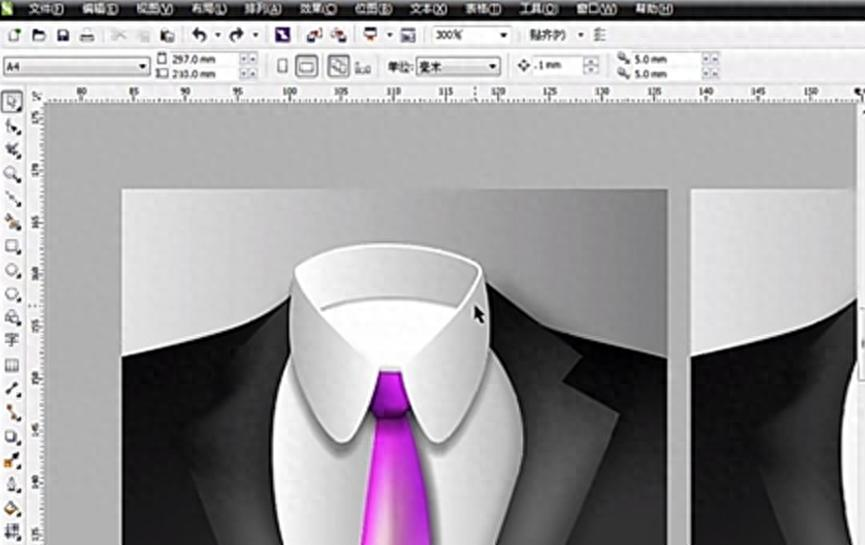This screenshot has height=545, width=865.
Task: Click the Save disk icon
Action: [x=63, y=35]
